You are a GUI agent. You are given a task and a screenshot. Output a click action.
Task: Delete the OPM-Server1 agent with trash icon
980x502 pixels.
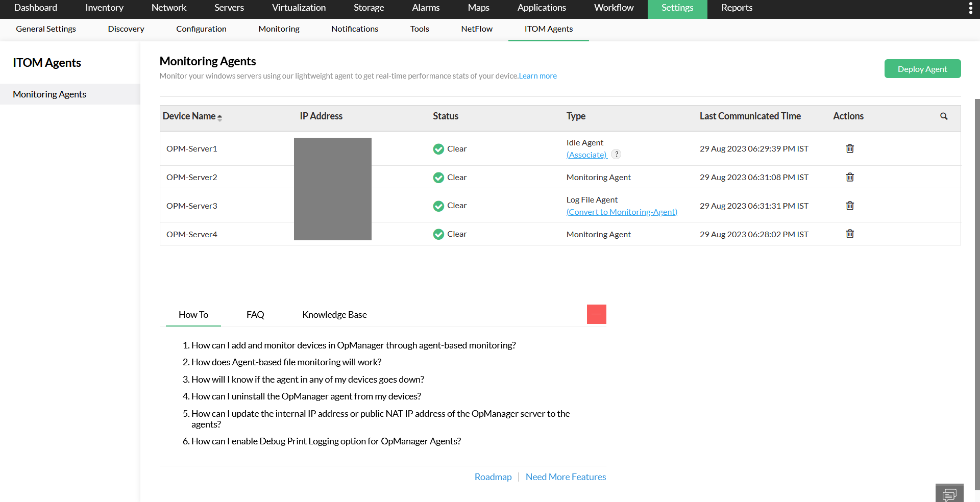[x=850, y=148]
